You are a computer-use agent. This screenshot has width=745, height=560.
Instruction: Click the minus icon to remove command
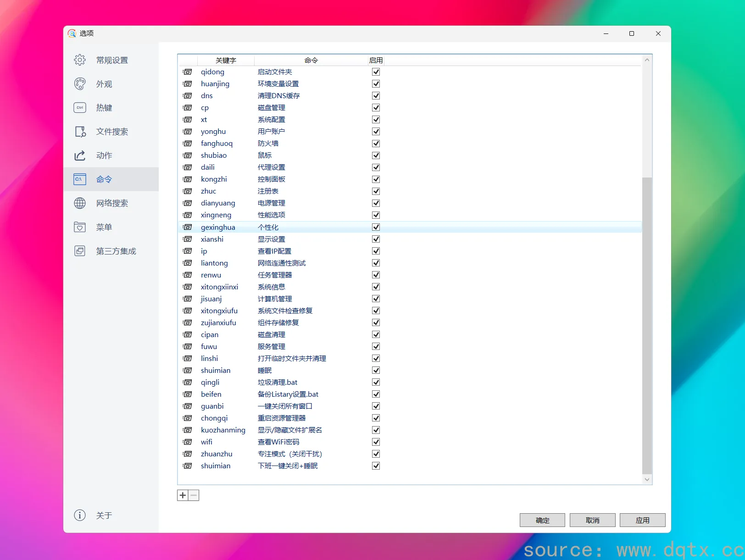point(194,495)
